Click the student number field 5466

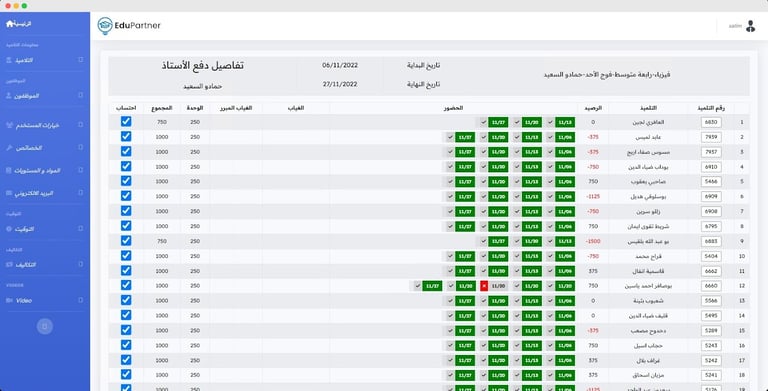click(711, 182)
